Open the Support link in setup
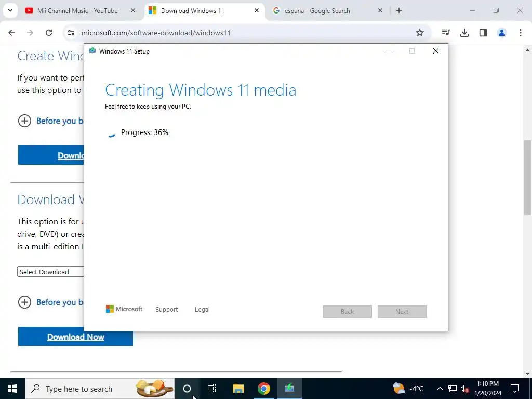Image resolution: width=532 pixels, height=399 pixels. click(x=167, y=310)
